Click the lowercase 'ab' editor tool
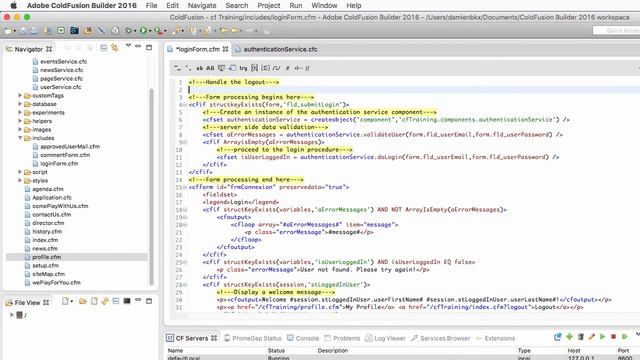The image size is (640, 360). 199,68
